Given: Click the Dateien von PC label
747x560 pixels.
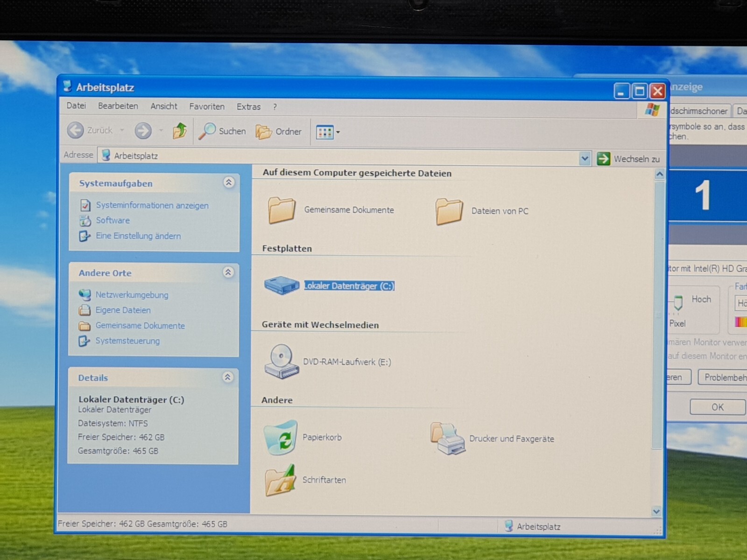Looking at the screenshot, I should (x=500, y=211).
